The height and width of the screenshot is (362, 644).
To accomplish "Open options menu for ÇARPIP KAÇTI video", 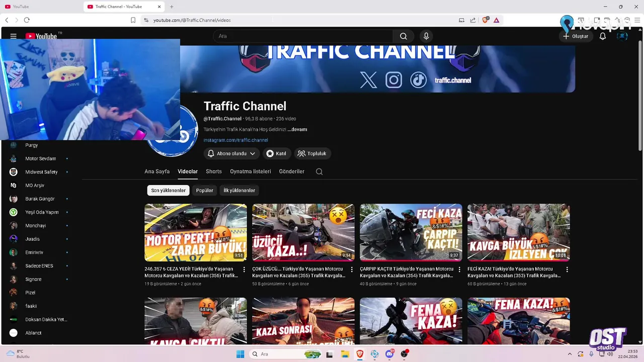I will click(459, 269).
